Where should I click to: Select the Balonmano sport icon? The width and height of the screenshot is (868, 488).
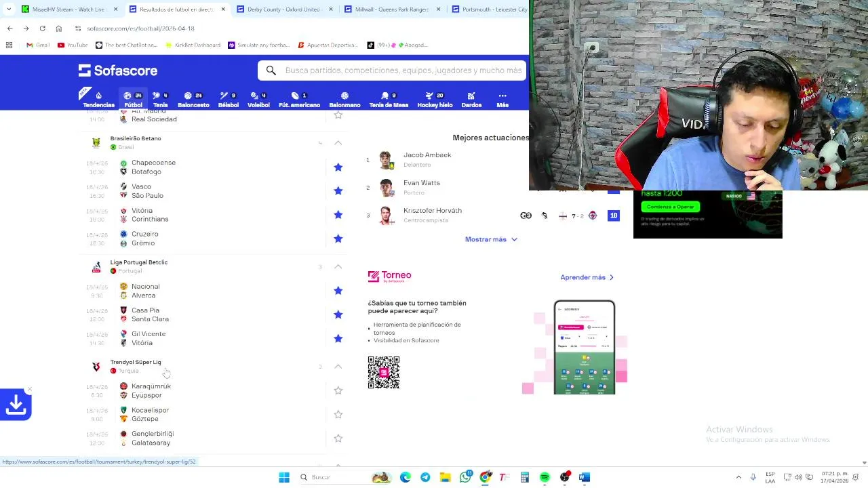[x=344, y=100]
